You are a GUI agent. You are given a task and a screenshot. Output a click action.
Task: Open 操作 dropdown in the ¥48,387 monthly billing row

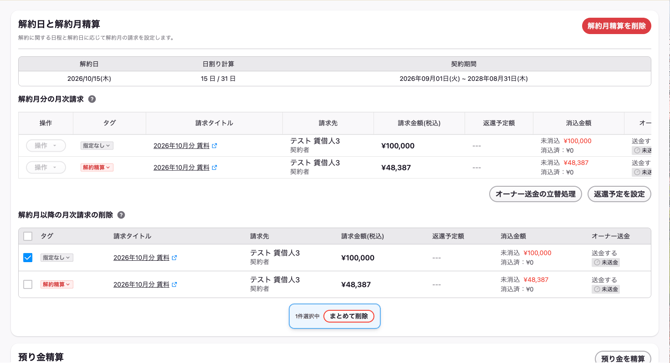46,167
